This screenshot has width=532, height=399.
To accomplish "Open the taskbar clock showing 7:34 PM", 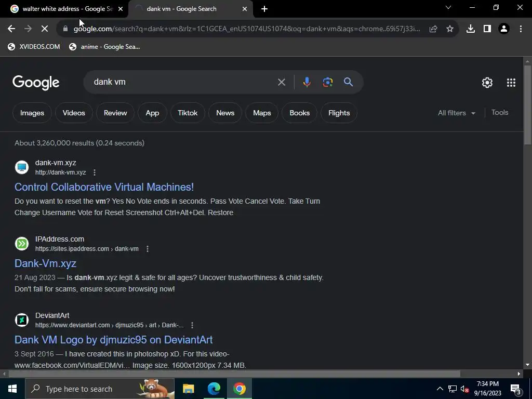I will 487,389.
